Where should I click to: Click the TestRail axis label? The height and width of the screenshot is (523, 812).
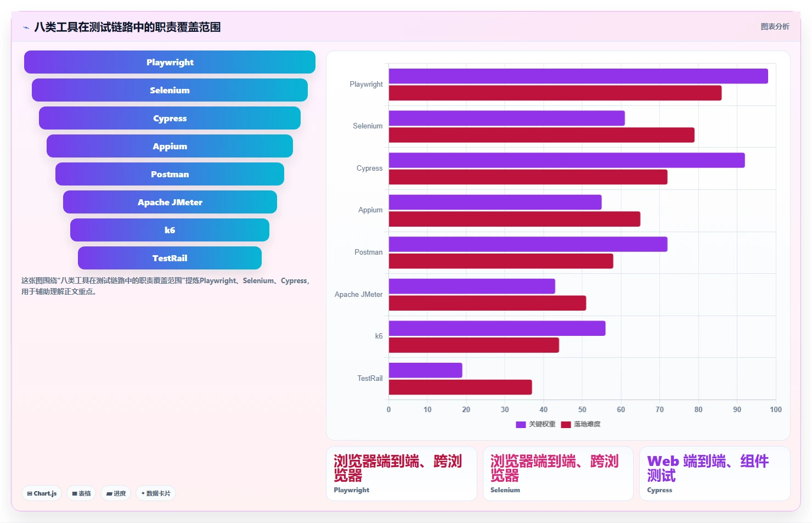pyautogui.click(x=370, y=379)
